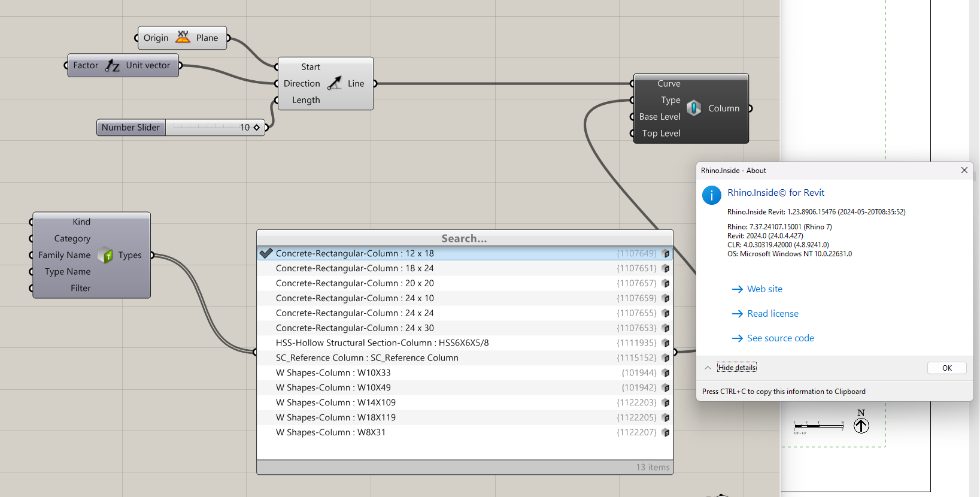
Task: Click the Origin input of Plane component
Action: 156,38
